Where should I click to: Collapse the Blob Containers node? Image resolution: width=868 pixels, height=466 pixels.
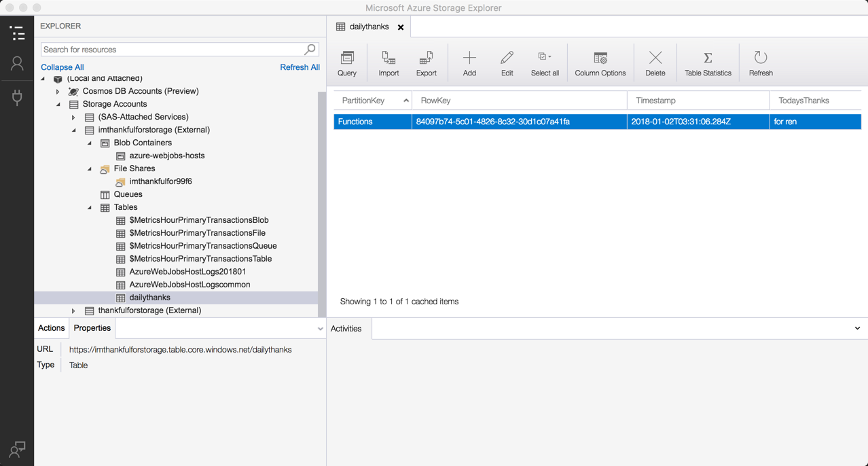point(89,143)
